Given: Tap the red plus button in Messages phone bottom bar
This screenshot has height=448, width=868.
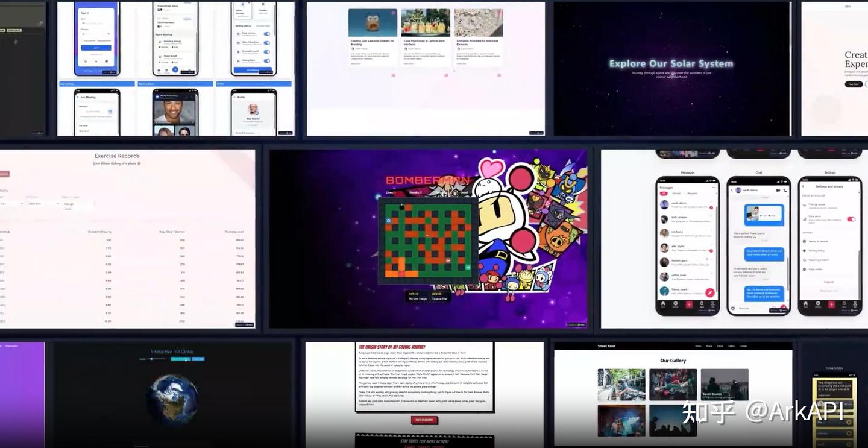Looking at the screenshot, I should (689, 304).
